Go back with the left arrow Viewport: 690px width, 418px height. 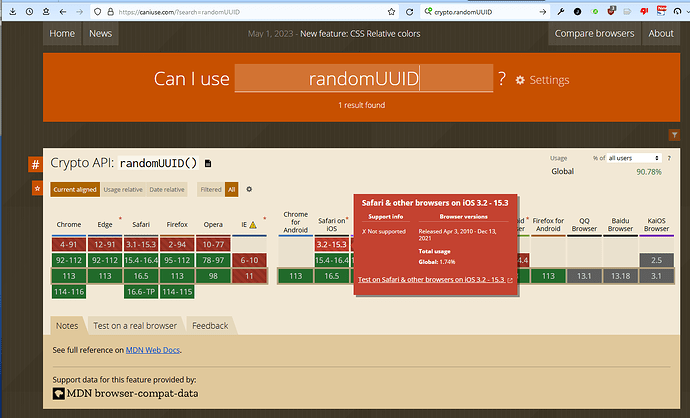point(62,12)
